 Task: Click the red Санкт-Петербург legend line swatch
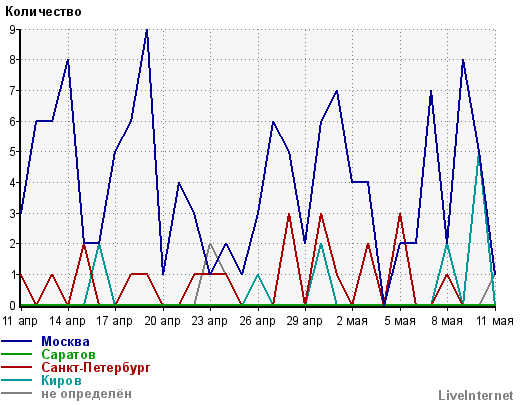click(17, 367)
